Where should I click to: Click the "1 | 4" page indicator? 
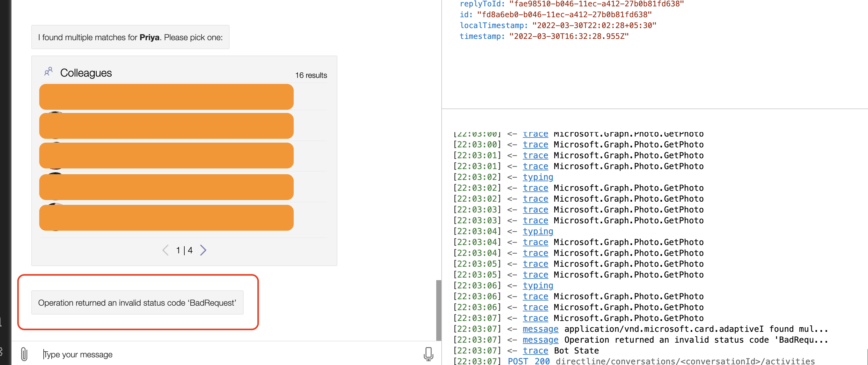click(x=184, y=250)
